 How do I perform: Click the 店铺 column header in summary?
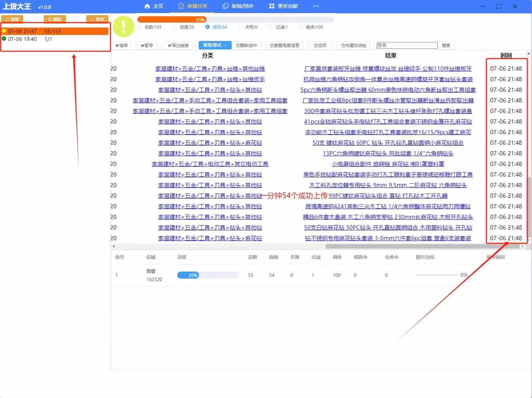[x=151, y=257]
